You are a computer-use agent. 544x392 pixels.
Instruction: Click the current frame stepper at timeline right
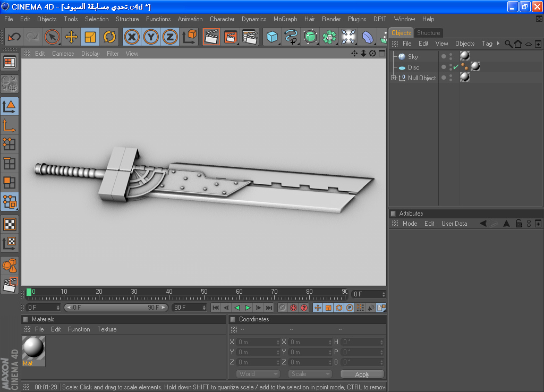[384, 294]
